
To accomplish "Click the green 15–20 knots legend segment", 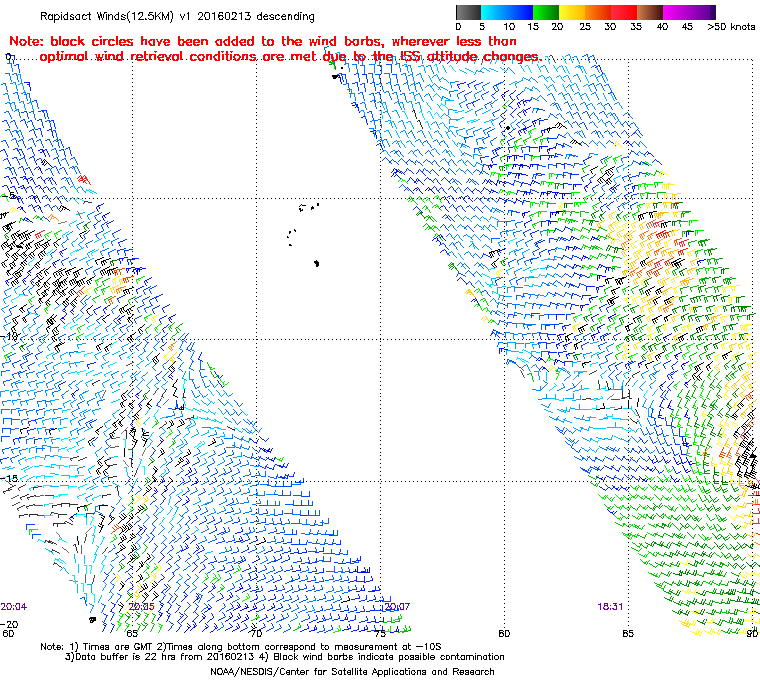I will pyautogui.click(x=546, y=12).
